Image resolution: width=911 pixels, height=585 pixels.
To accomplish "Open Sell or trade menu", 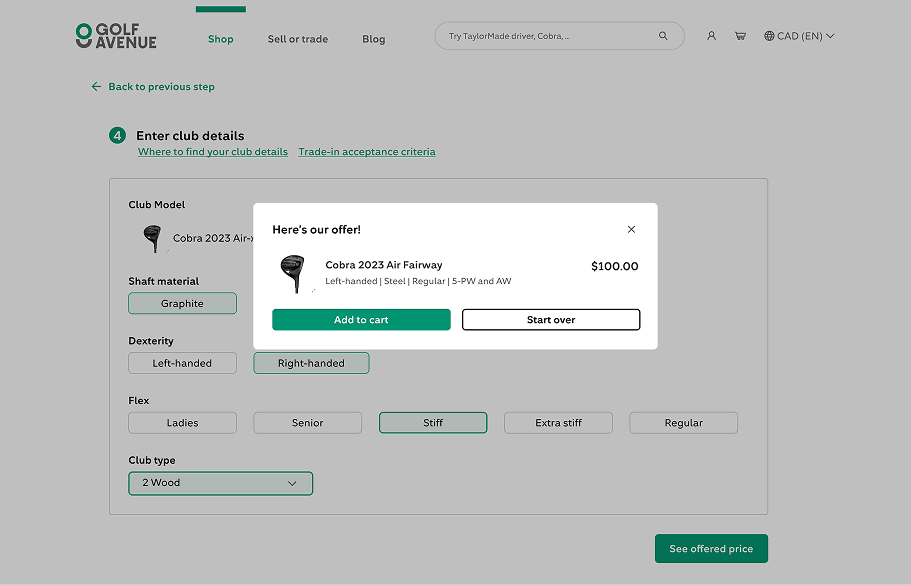I will (297, 39).
